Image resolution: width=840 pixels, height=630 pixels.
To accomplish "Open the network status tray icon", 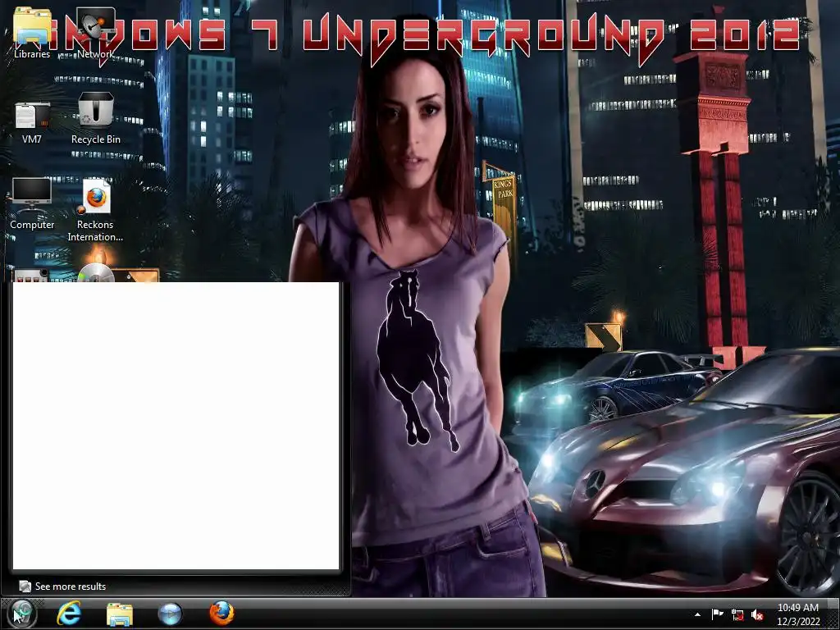I will (x=737, y=615).
